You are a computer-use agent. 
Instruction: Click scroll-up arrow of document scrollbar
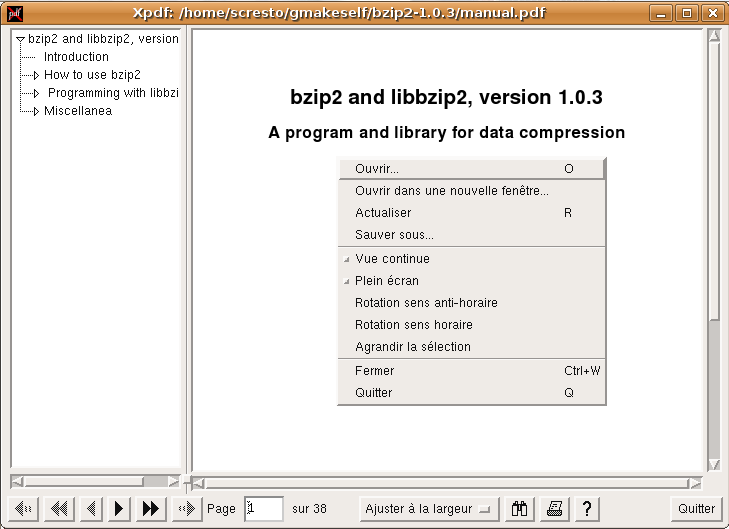coord(715,35)
